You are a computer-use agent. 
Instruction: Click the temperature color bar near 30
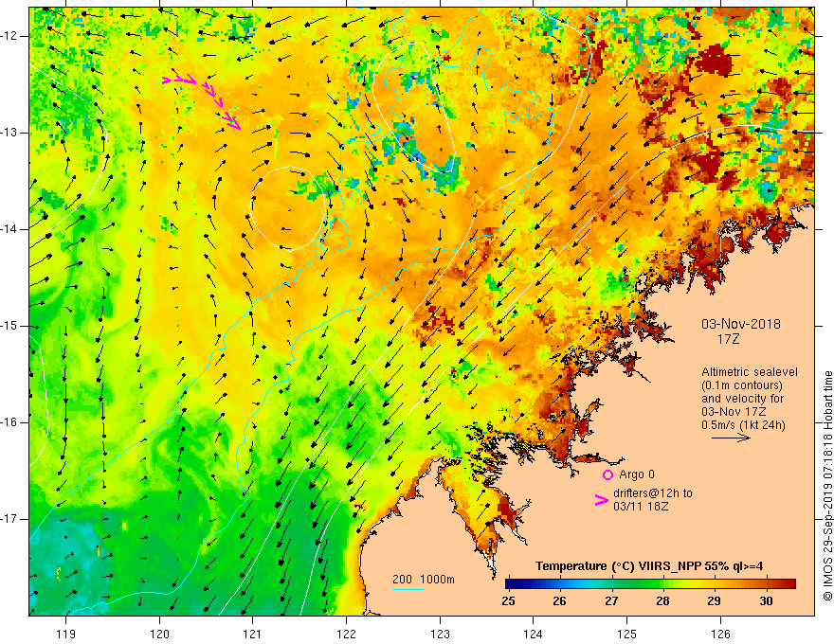(x=766, y=583)
